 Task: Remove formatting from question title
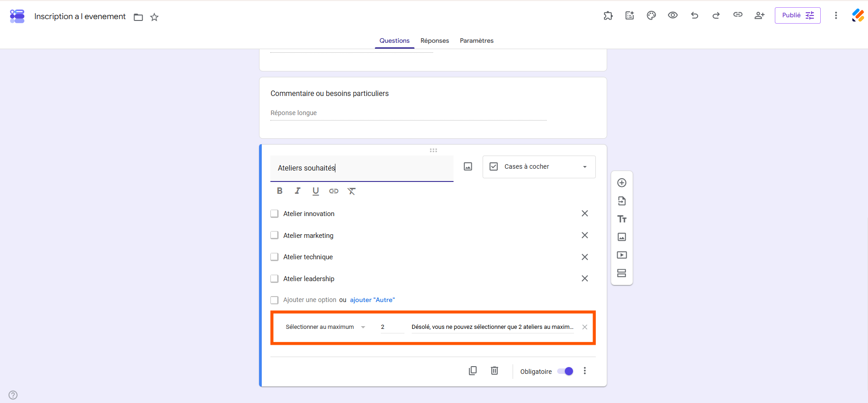click(x=352, y=191)
